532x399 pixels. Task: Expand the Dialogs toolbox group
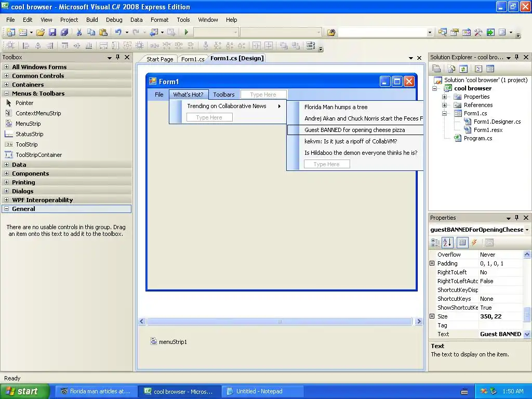[x=6, y=191]
